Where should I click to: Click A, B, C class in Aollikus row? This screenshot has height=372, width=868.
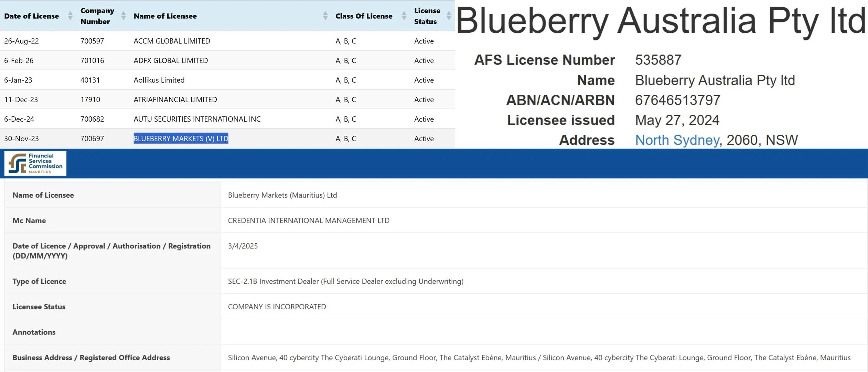(x=346, y=80)
